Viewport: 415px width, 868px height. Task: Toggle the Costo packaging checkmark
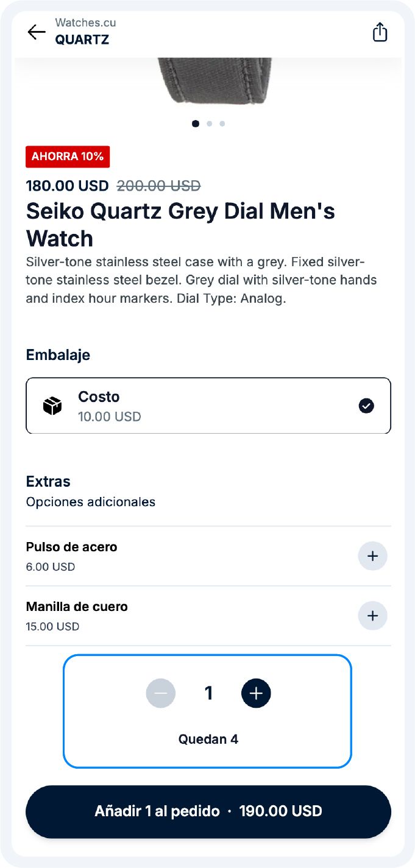(366, 406)
